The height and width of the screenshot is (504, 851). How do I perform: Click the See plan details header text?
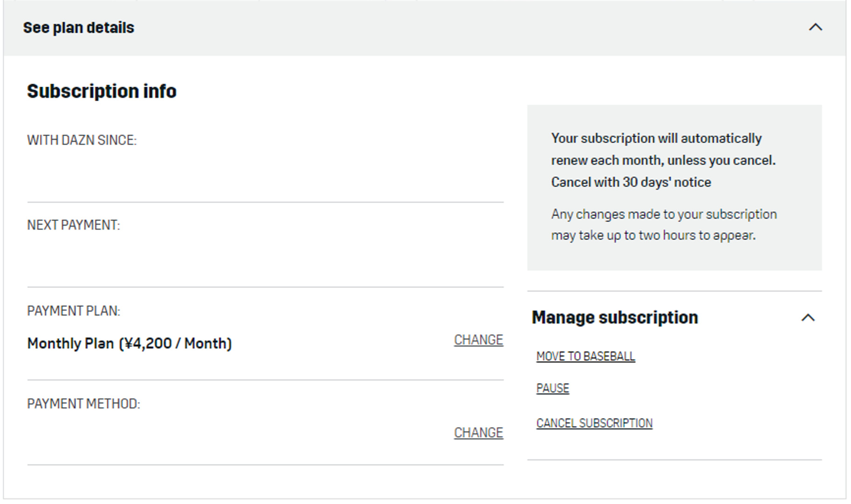point(78,28)
